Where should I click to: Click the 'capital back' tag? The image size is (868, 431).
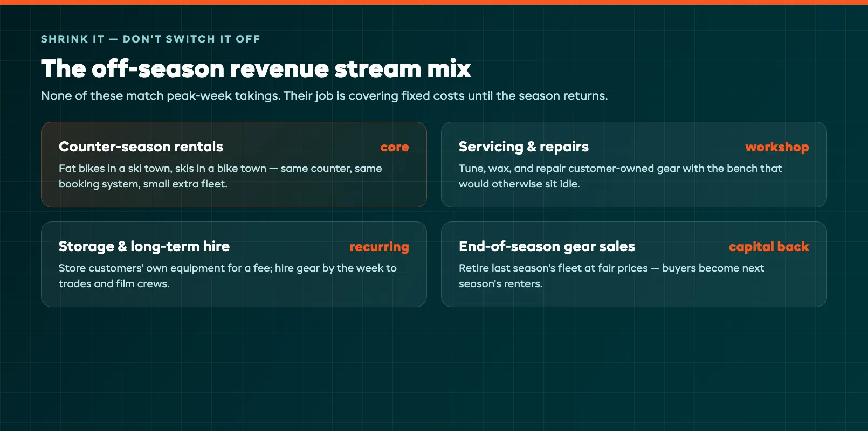point(769,247)
